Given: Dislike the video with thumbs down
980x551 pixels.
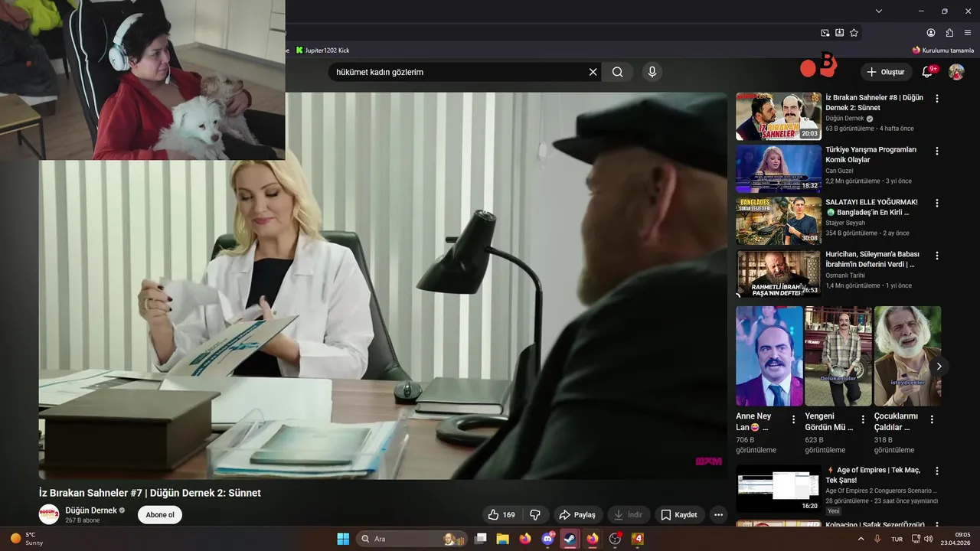Looking at the screenshot, I should point(535,515).
